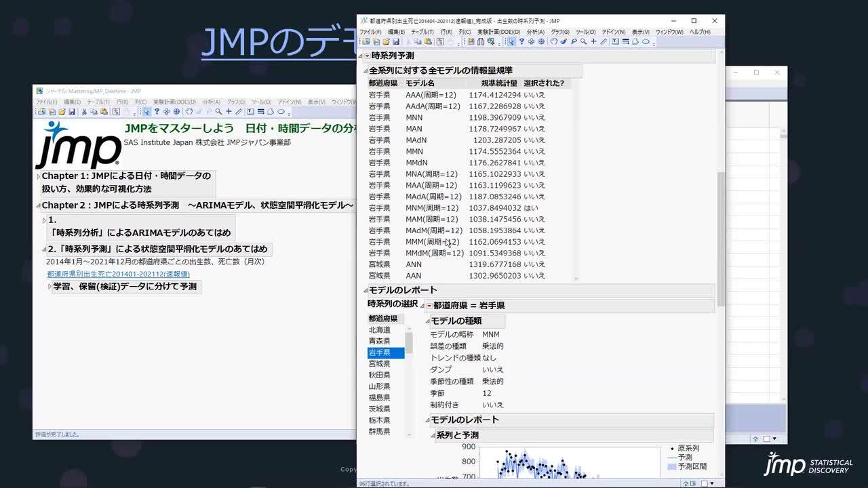This screenshot has height=488, width=868.
Task: Click model table scrollbar down arrow
Action: pyautogui.click(x=576, y=279)
